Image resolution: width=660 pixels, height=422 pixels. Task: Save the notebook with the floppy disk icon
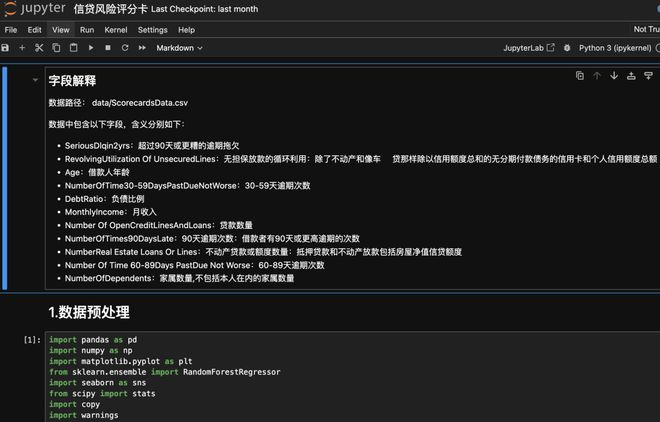[5, 48]
